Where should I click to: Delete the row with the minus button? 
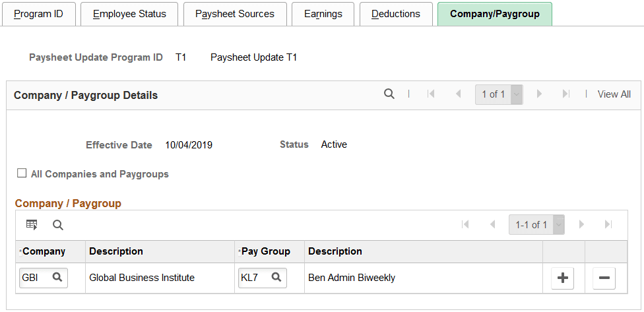604,278
